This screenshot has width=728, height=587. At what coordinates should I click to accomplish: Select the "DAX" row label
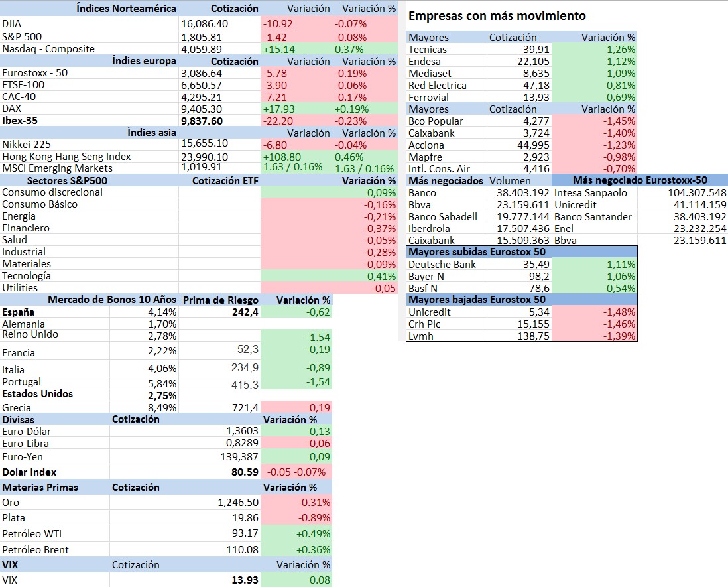pos(12,109)
